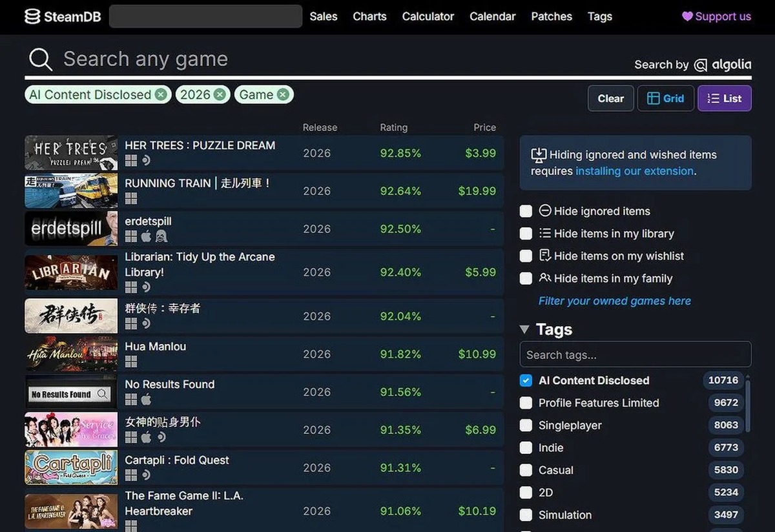
Task: Click the Windows icon under Hua Manlou
Action: (131, 362)
